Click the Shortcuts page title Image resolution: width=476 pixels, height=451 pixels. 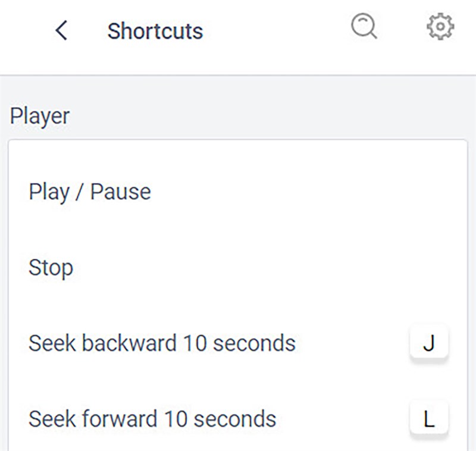click(x=155, y=31)
